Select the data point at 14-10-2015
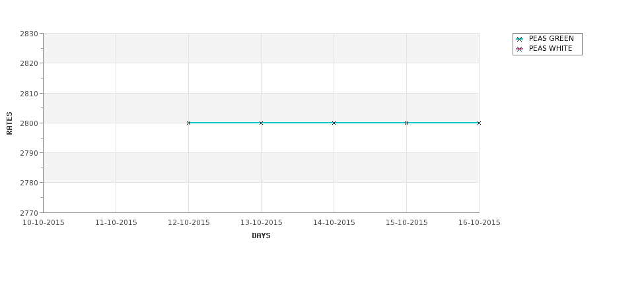This screenshot has width=644, height=283. click(x=334, y=123)
